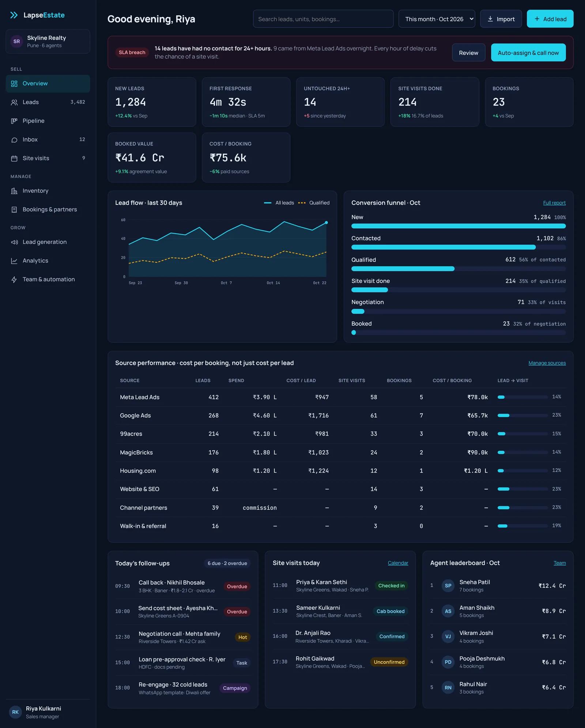Viewport: 585px width, 728px height.
Task: Click Auto-assign & call now
Action: click(x=528, y=53)
